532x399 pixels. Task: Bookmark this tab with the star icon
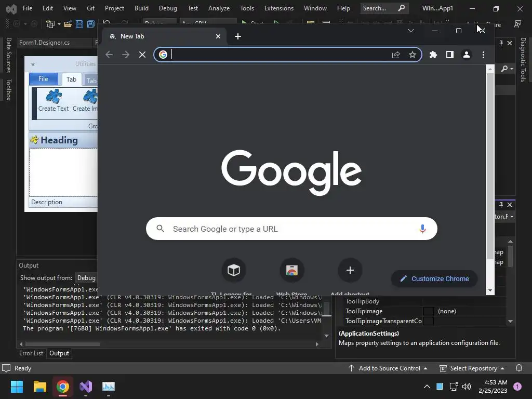pos(412,55)
